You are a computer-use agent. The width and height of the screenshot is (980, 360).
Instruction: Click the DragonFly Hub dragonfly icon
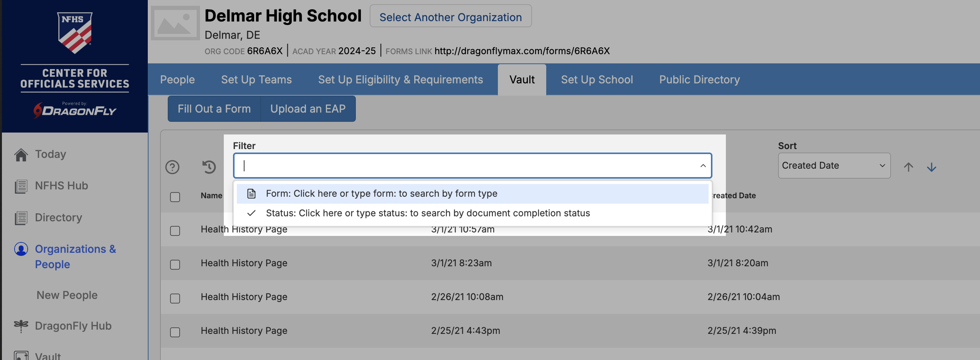(21, 326)
